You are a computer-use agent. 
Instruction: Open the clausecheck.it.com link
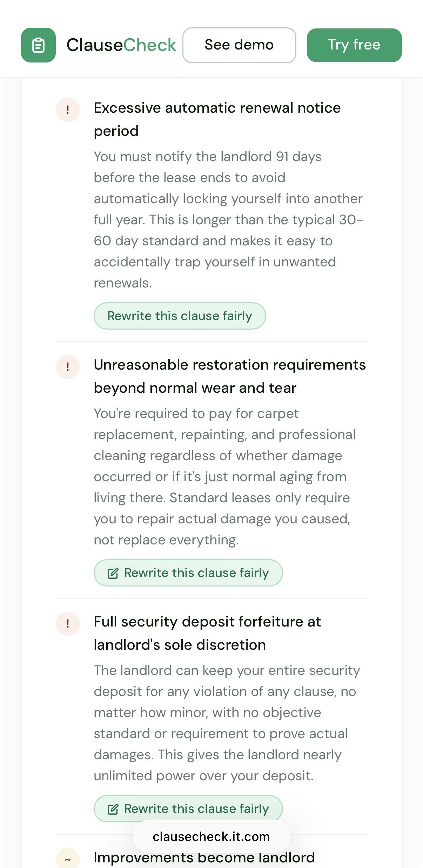[211, 836]
